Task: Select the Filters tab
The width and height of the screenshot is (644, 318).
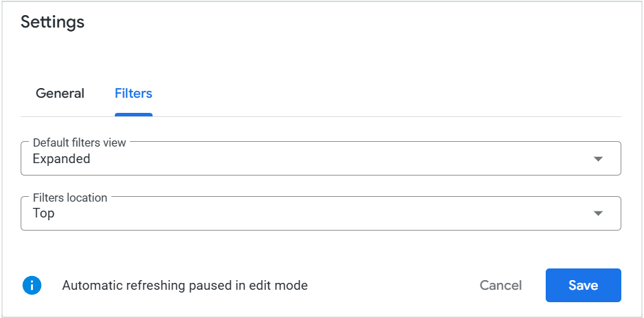Action: click(133, 94)
